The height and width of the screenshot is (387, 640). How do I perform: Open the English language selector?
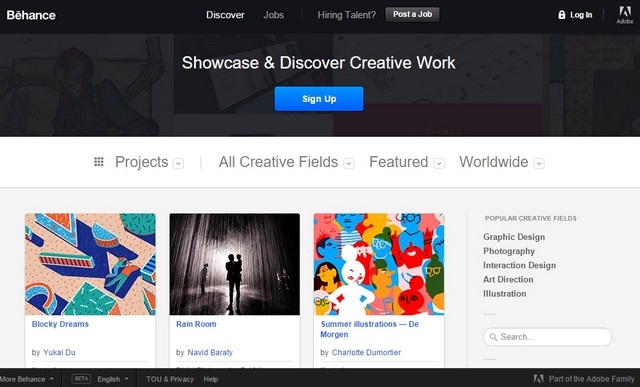coord(113,379)
